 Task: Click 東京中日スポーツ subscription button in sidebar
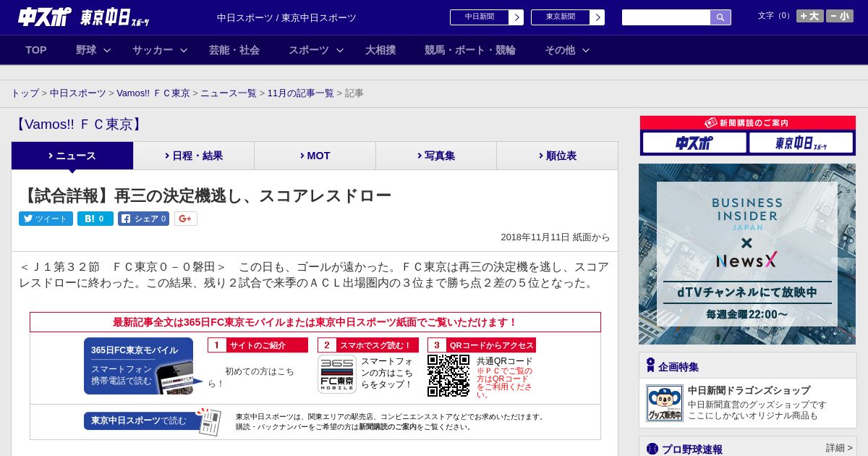click(x=801, y=143)
